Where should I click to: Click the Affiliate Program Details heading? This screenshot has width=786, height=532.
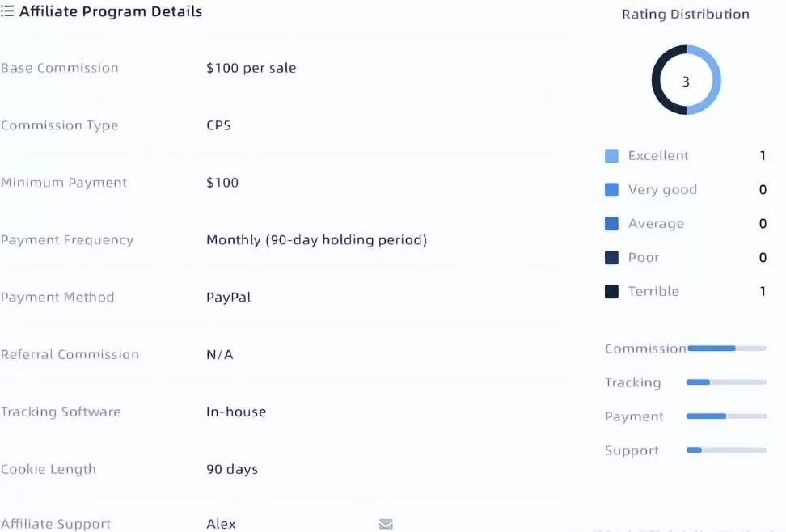click(111, 11)
